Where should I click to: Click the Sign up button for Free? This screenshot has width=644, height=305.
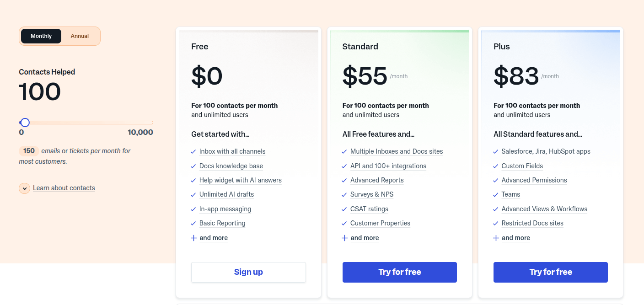(x=248, y=272)
